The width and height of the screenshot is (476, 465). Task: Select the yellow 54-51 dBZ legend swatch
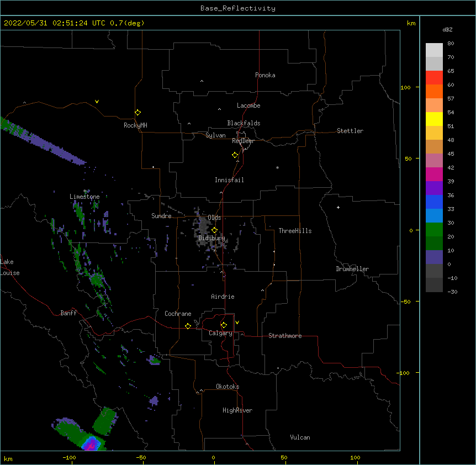tap(434, 119)
